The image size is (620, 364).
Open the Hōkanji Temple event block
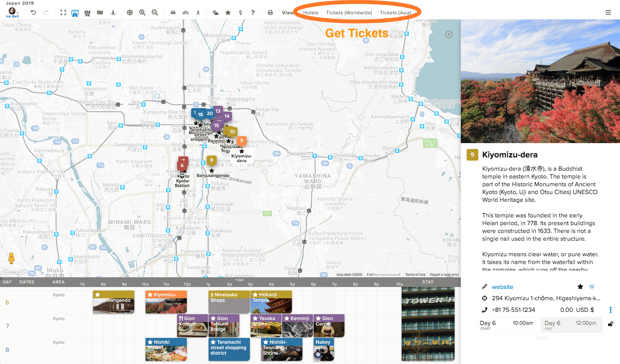point(271,302)
